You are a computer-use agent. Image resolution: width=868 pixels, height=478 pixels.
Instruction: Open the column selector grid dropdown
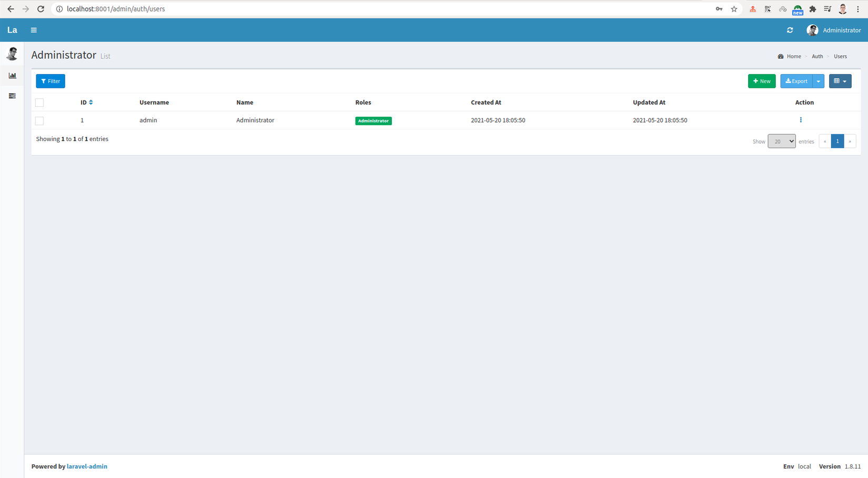coord(840,81)
